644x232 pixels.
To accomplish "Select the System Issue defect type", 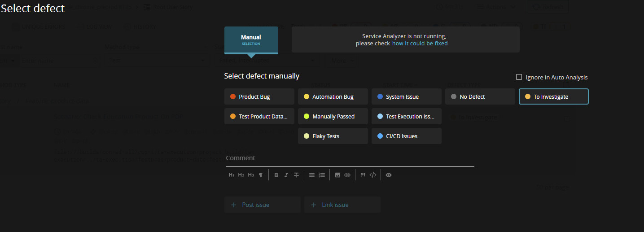I will pyautogui.click(x=407, y=96).
